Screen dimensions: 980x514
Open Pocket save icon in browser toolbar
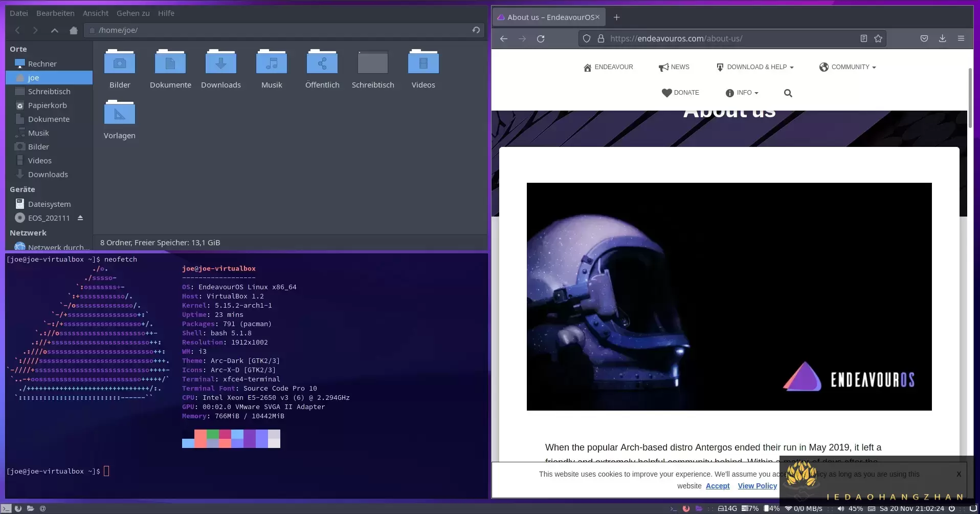pos(924,38)
